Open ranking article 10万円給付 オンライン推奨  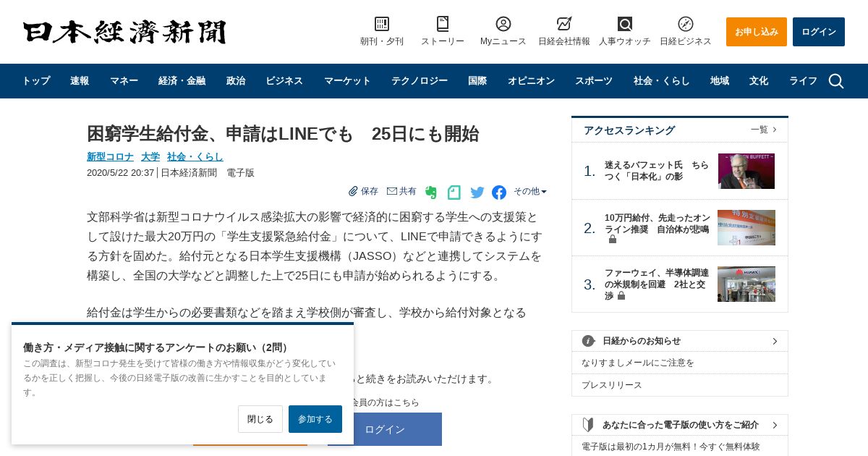coord(658,228)
